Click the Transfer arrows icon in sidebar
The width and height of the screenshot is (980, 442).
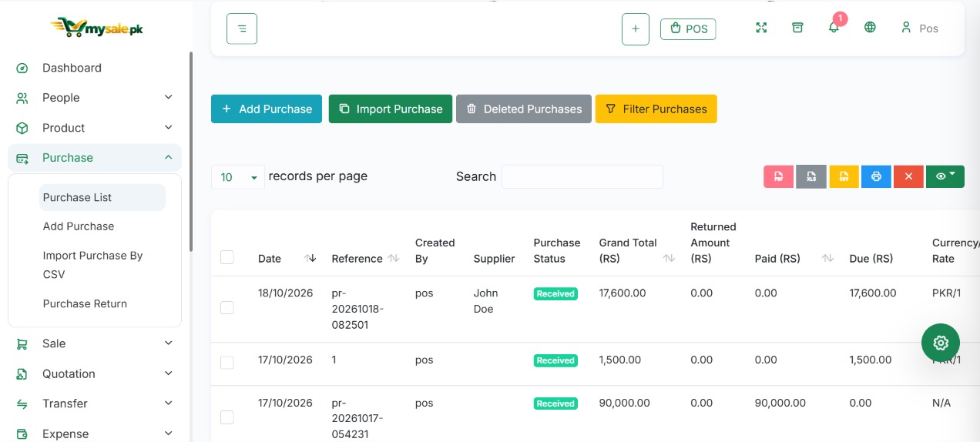pos(22,403)
